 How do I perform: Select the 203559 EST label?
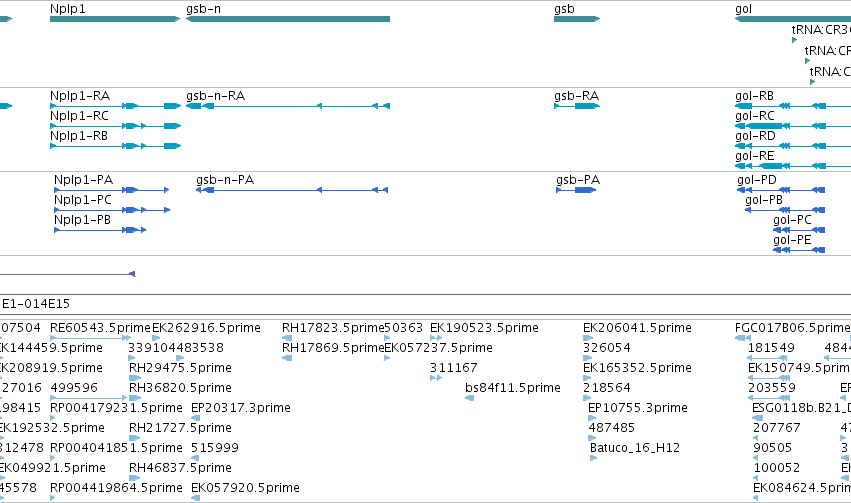[772, 388]
